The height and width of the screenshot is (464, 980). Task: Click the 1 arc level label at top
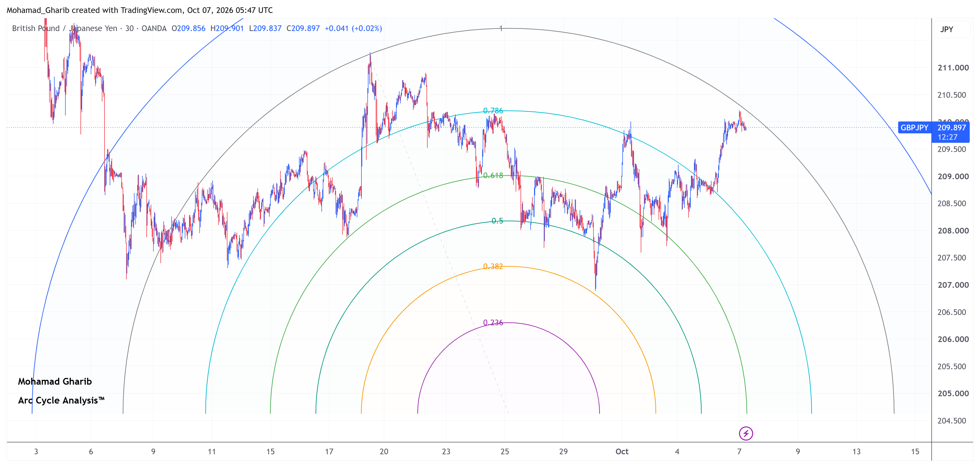(501, 29)
